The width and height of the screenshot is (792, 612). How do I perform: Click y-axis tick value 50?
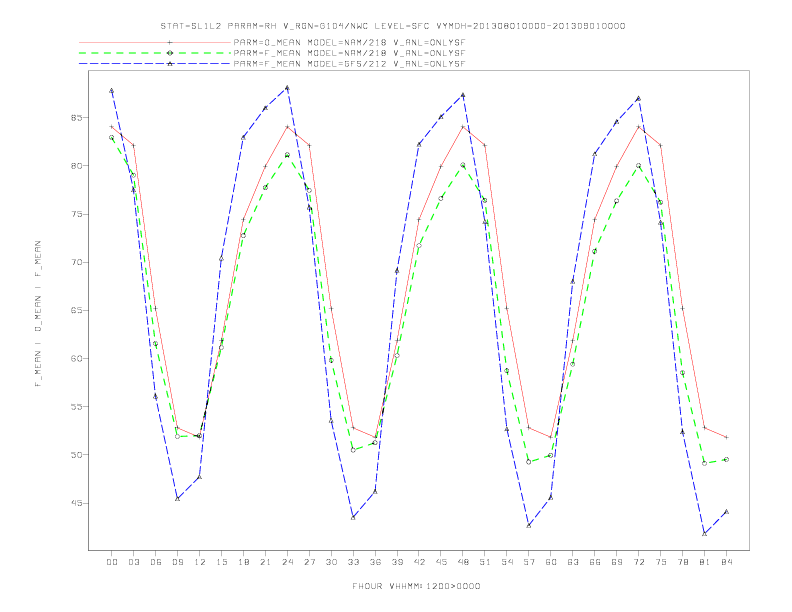pyautogui.click(x=76, y=454)
